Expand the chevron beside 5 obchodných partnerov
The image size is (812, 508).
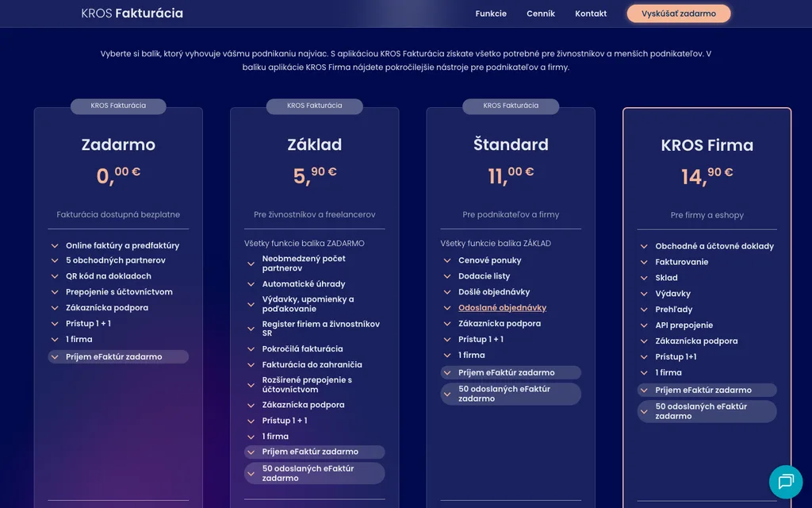point(55,260)
